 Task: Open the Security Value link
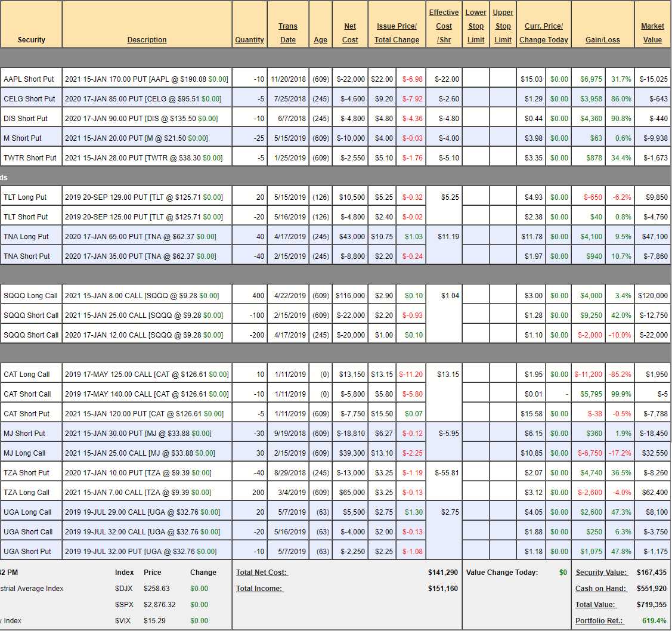(x=601, y=573)
